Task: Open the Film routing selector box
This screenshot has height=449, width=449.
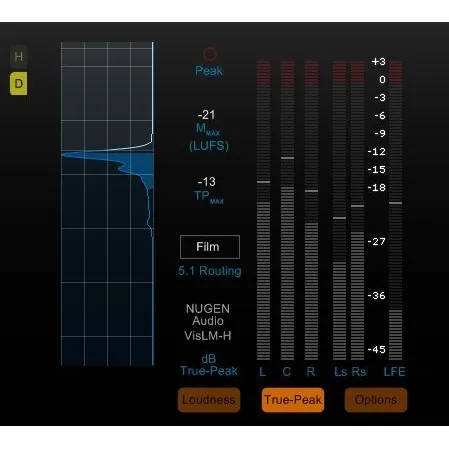Action: point(210,247)
